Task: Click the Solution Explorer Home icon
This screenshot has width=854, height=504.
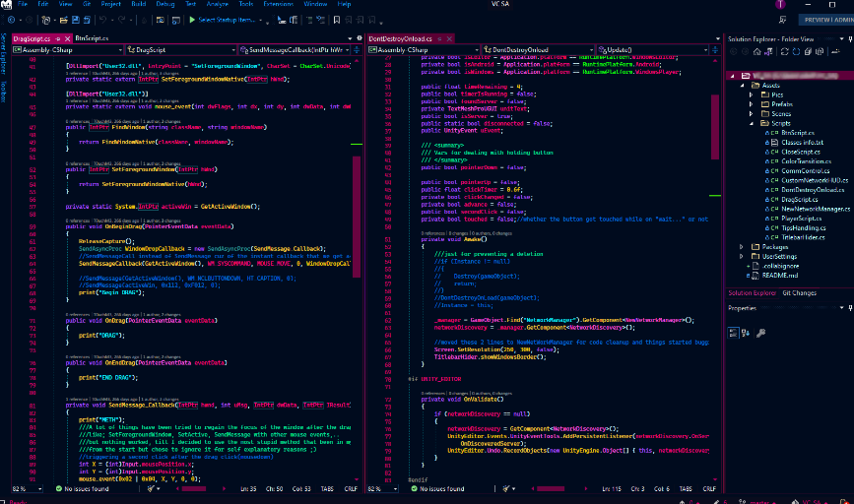Action: 757,52
